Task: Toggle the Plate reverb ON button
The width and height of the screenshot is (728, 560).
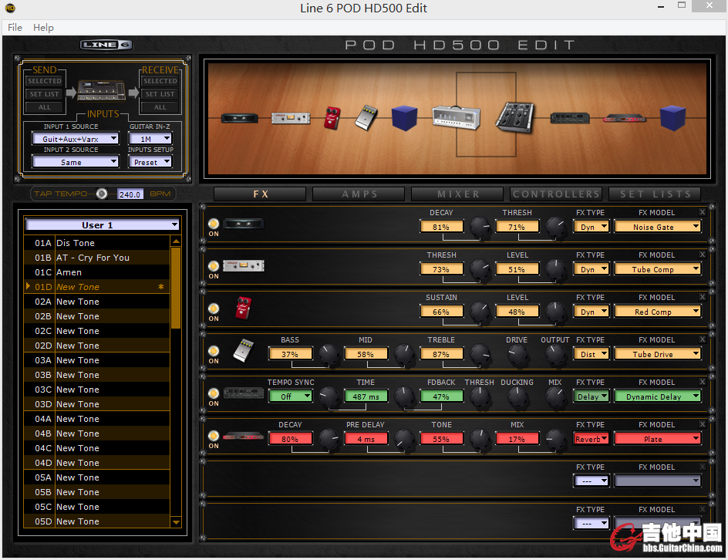Action: coord(214,436)
